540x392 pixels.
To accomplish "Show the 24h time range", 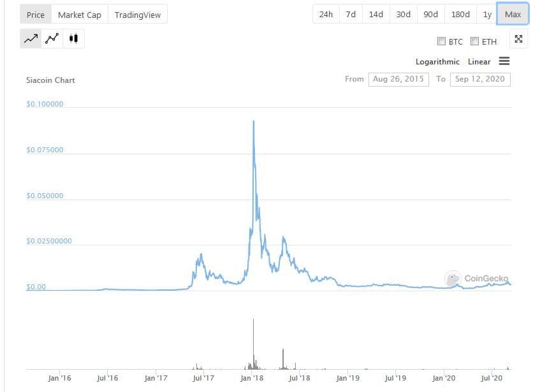I will (x=326, y=14).
